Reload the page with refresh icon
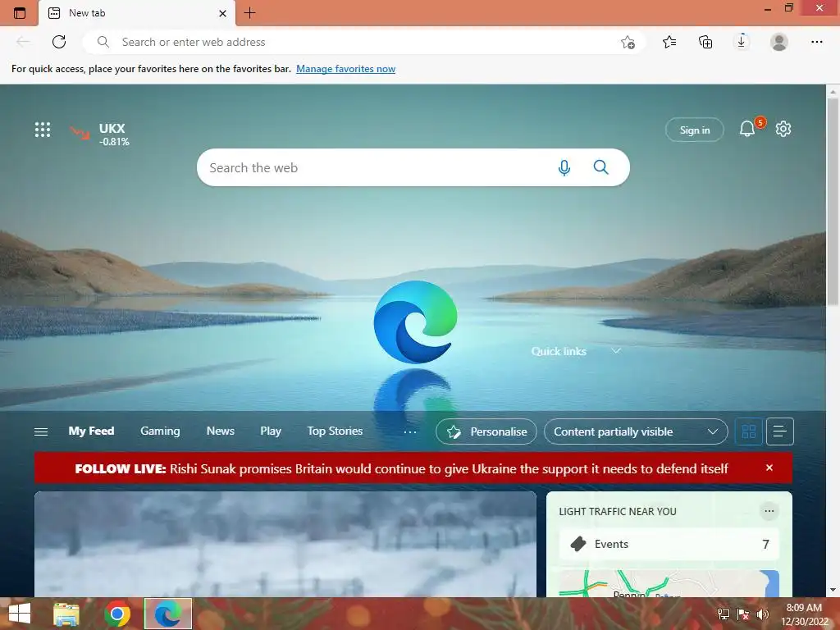840x630 pixels. click(x=59, y=42)
